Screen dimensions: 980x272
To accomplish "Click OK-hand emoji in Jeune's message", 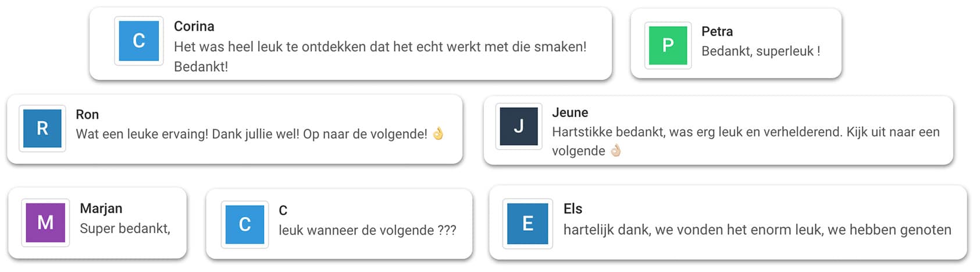I will pyautogui.click(x=615, y=151).
